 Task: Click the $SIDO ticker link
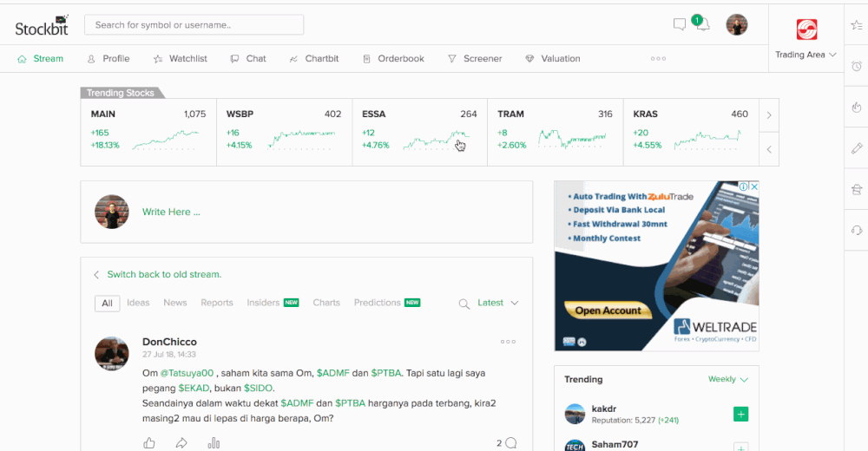[258, 388]
